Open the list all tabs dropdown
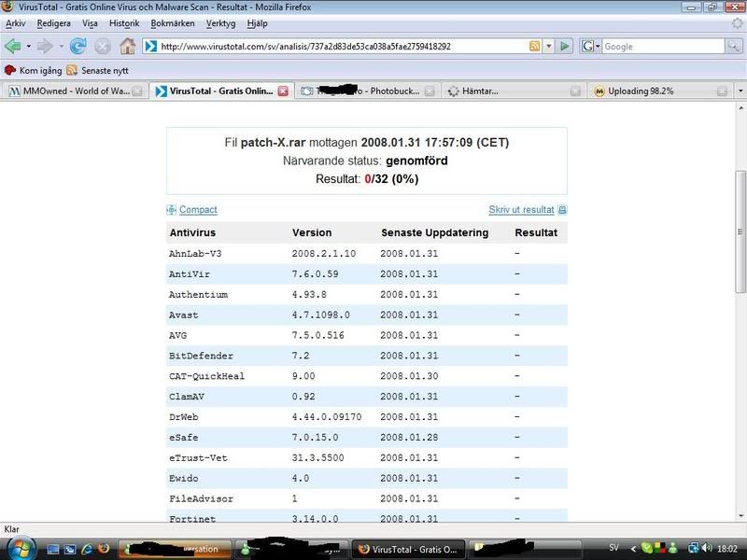 [x=740, y=91]
